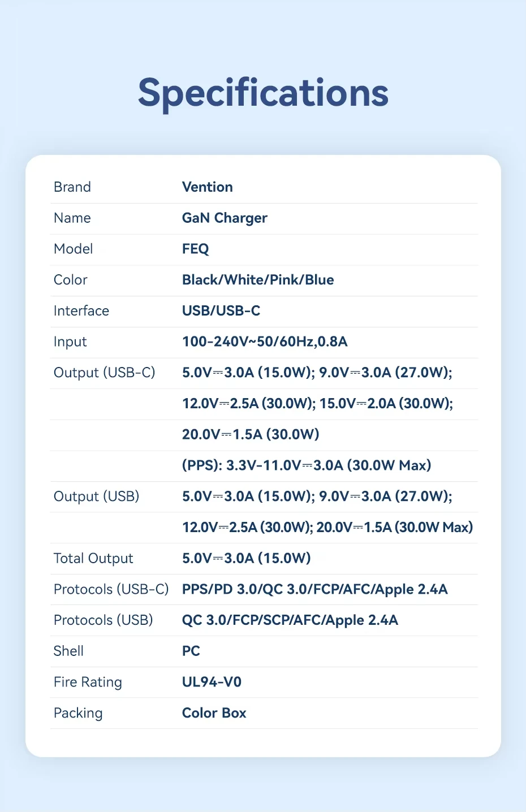The height and width of the screenshot is (812, 526).
Task: Click the Fire Rating row label
Action: coord(88,682)
